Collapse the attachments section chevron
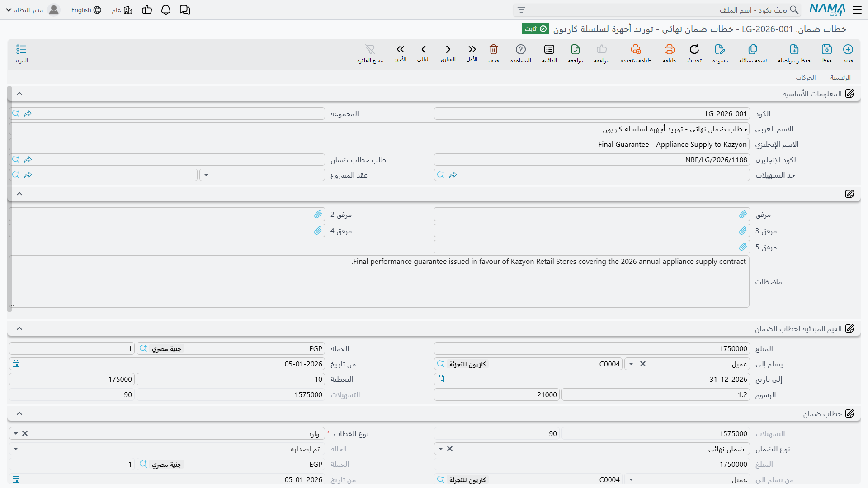 (x=19, y=194)
